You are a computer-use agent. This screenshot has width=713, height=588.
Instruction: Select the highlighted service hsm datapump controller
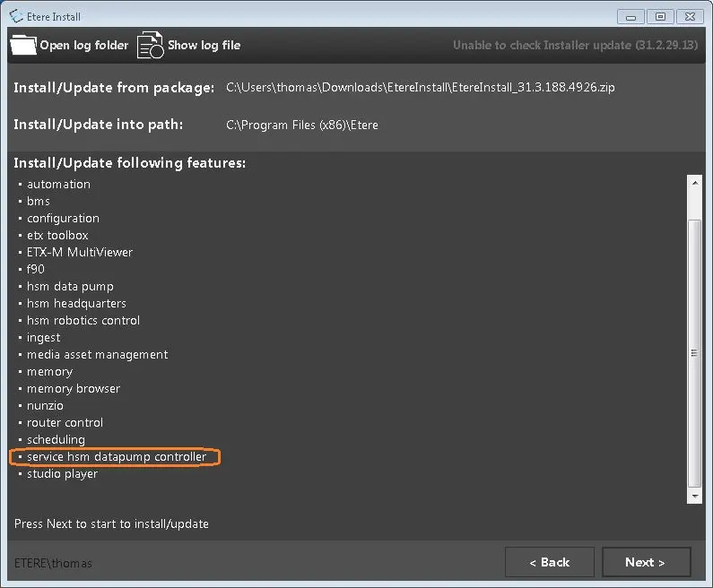pos(117,457)
